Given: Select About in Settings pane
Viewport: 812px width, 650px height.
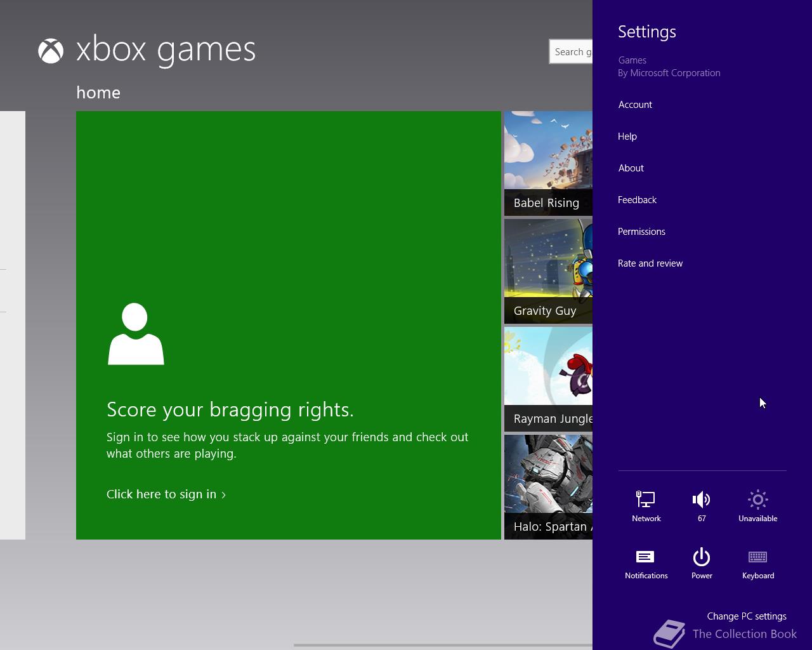Looking at the screenshot, I should click(x=631, y=168).
